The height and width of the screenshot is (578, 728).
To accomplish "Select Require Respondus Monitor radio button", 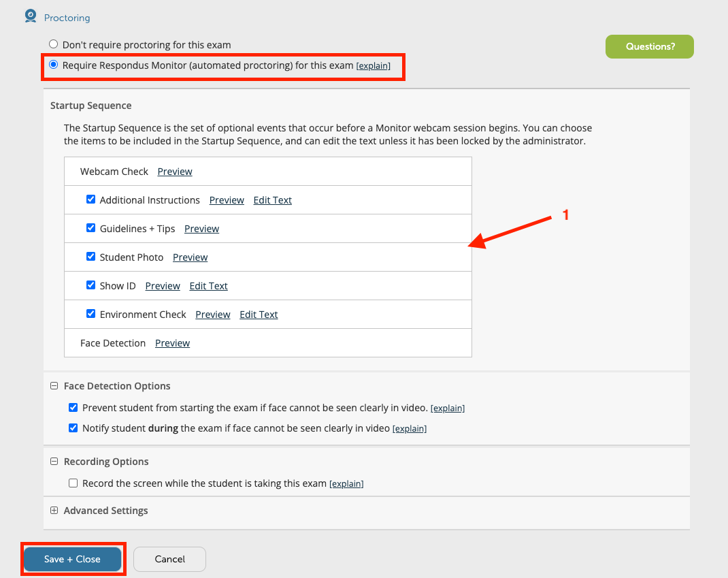I will click(x=53, y=65).
